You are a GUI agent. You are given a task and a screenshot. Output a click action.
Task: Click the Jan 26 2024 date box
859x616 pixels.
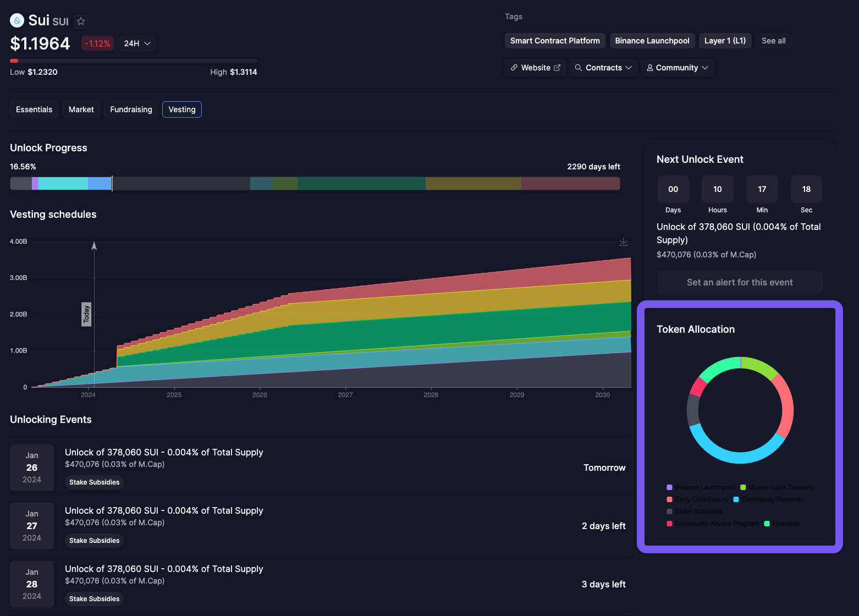(32, 468)
